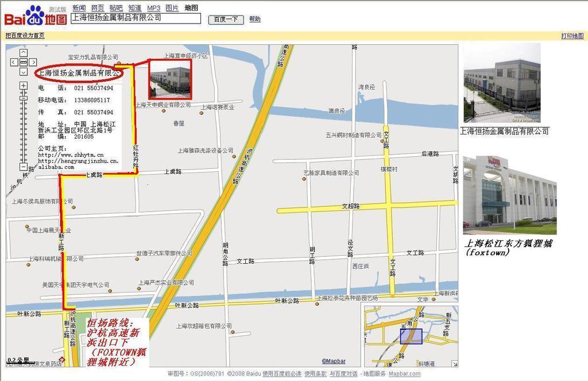Click the zoom slider handle
The image size is (588, 381).
[x=23, y=98]
